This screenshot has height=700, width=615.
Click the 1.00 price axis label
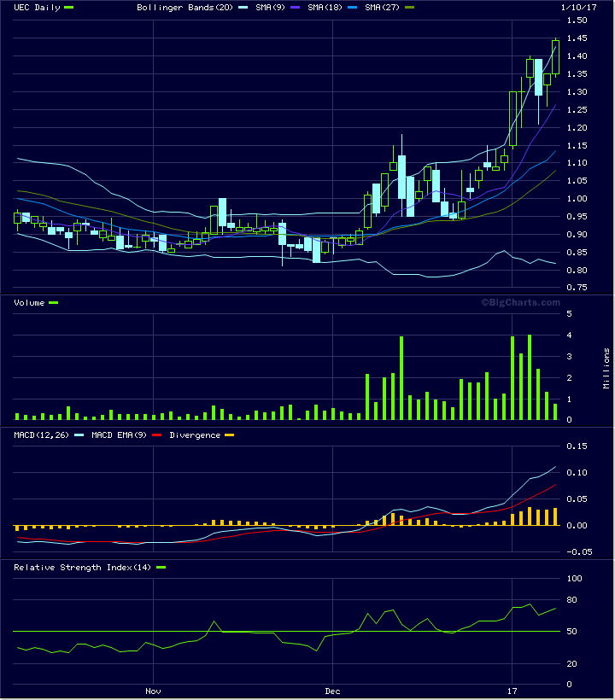click(577, 199)
